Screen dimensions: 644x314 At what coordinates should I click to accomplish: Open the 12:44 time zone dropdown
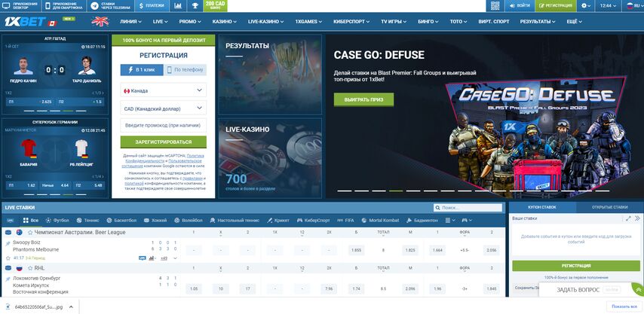(609, 6)
